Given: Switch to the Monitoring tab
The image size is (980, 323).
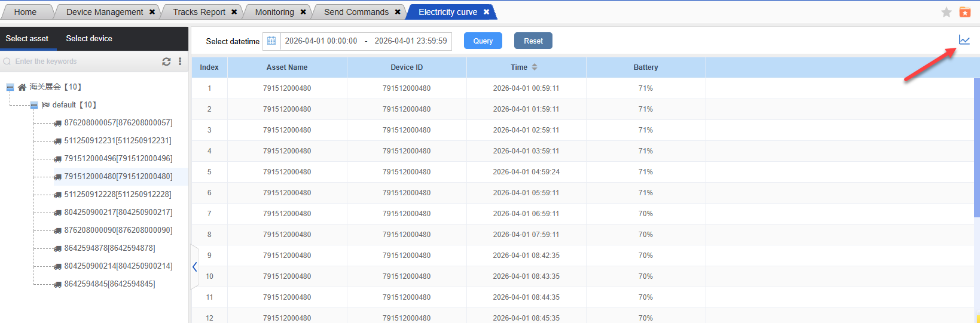Looking at the screenshot, I should coord(274,12).
